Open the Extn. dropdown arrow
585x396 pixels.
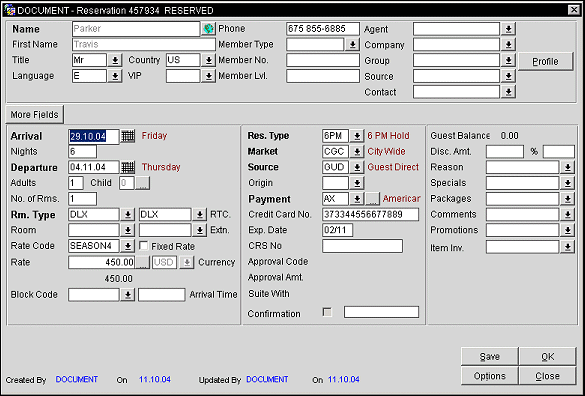(x=200, y=230)
